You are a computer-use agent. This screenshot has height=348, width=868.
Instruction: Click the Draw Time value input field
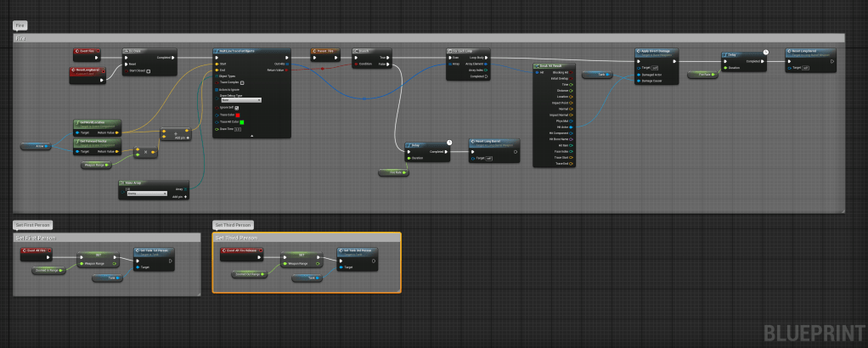(x=240, y=129)
